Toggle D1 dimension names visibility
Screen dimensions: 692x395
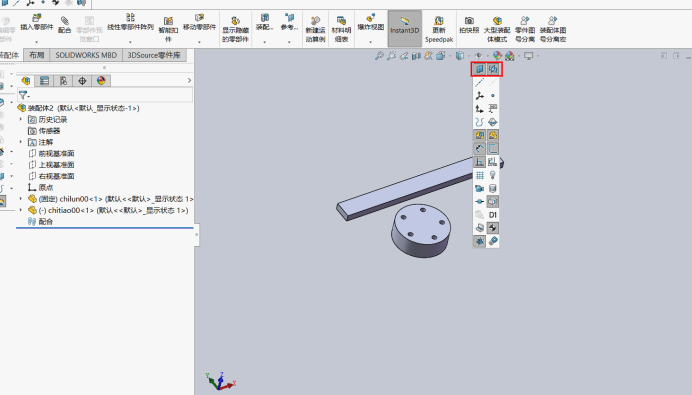(x=493, y=215)
